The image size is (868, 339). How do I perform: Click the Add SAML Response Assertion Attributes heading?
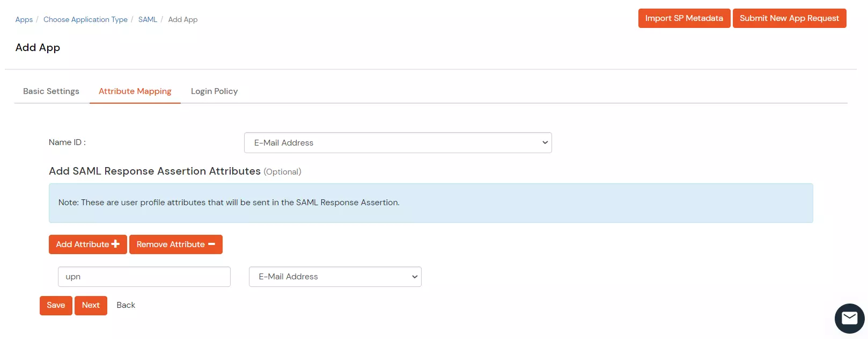click(x=155, y=171)
